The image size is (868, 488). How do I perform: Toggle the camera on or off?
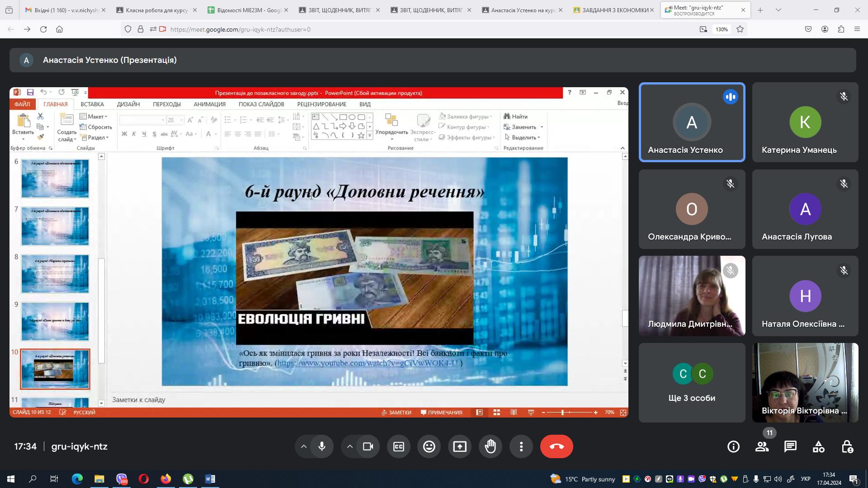368,446
